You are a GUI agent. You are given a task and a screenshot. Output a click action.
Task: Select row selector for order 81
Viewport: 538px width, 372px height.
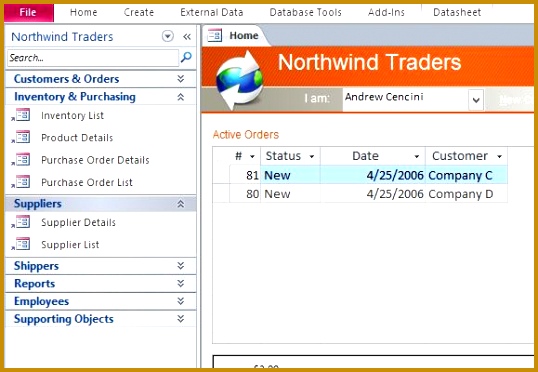(221, 175)
